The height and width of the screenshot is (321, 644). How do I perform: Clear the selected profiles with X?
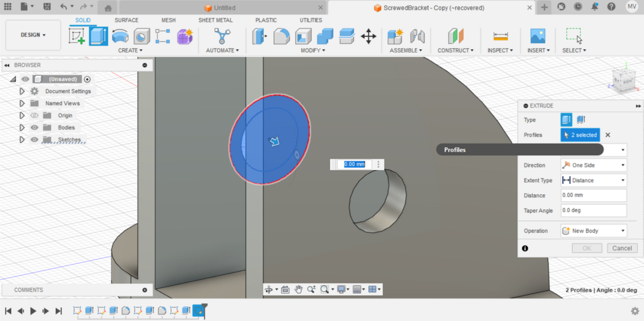coord(608,135)
